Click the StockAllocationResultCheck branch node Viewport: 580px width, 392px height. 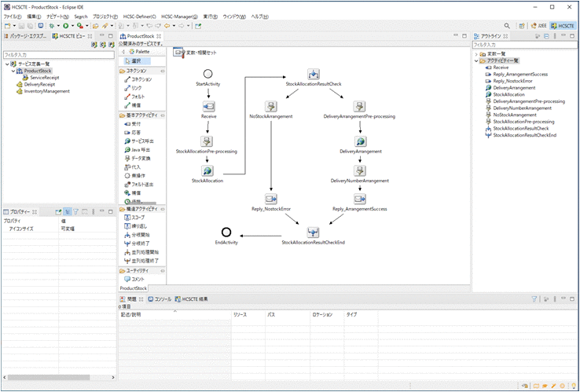pyautogui.click(x=313, y=74)
